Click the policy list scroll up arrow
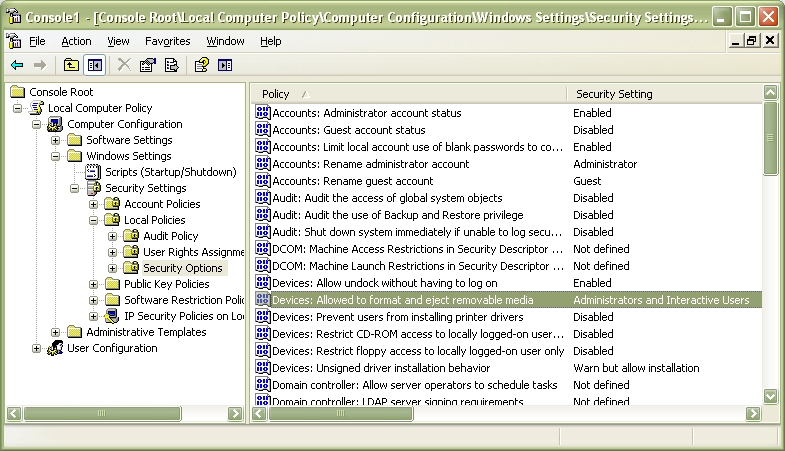 point(770,92)
